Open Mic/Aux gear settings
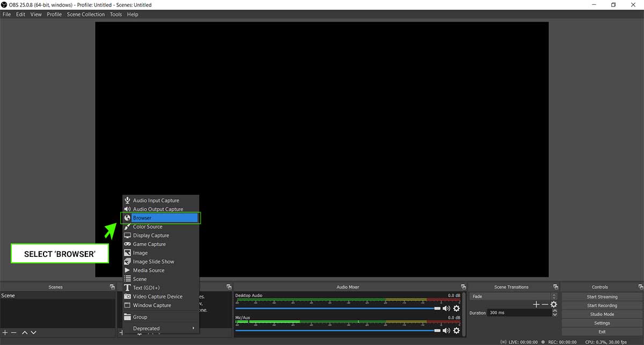Screen dimensions: 644x345 [x=457, y=330]
